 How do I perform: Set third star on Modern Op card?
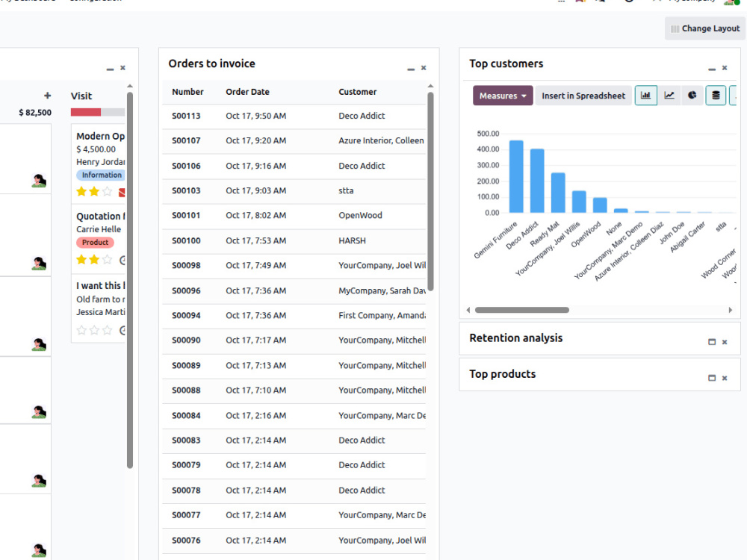pyautogui.click(x=107, y=191)
